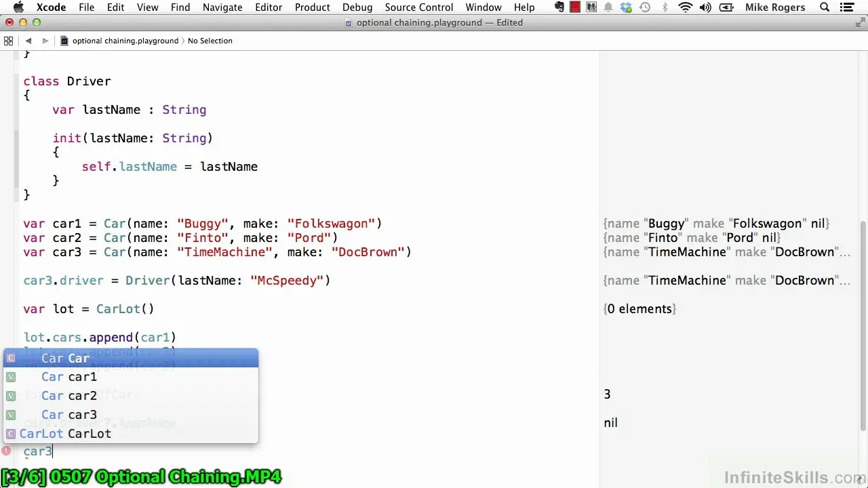Screen dimensions: 868x488
Task: Click the red error indicator in the gutter
Action: tap(6, 451)
